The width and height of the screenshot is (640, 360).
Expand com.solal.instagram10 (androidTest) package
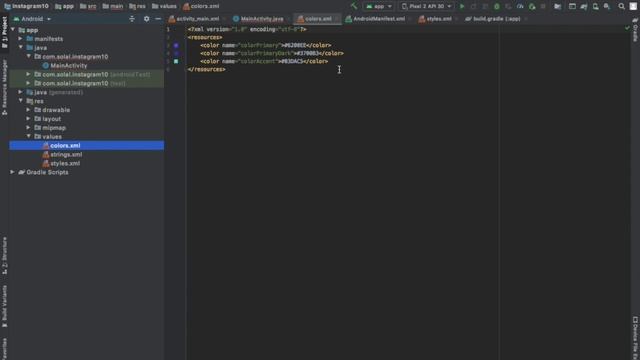click(29, 74)
